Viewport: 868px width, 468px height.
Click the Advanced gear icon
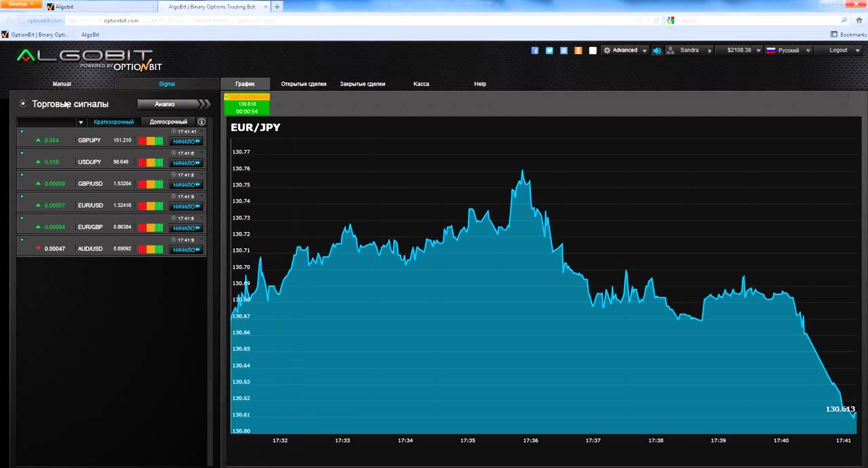pyautogui.click(x=607, y=50)
